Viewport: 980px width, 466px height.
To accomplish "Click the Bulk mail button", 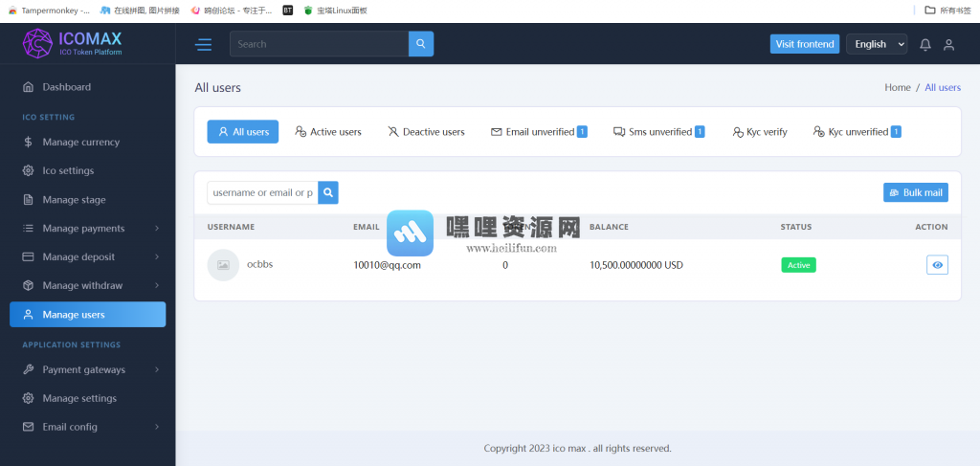I will [x=916, y=192].
